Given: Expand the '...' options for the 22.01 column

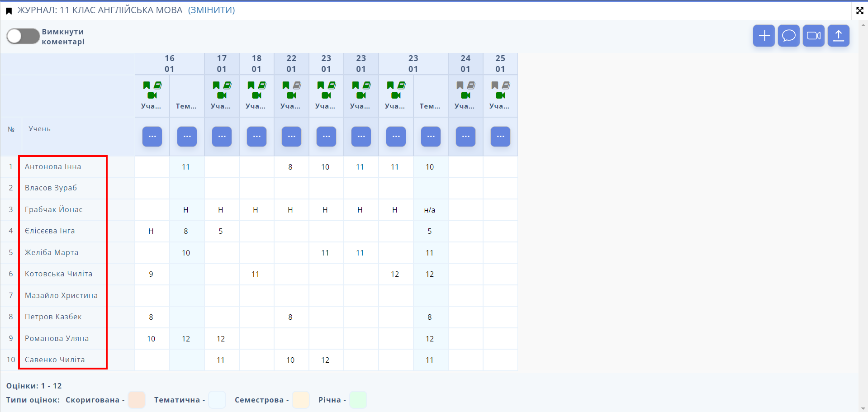Looking at the screenshot, I should (x=291, y=136).
